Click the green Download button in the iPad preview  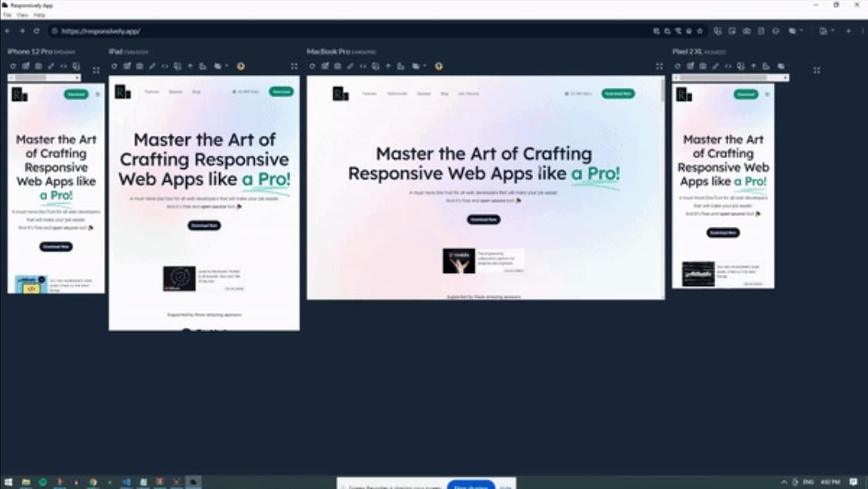click(x=281, y=91)
